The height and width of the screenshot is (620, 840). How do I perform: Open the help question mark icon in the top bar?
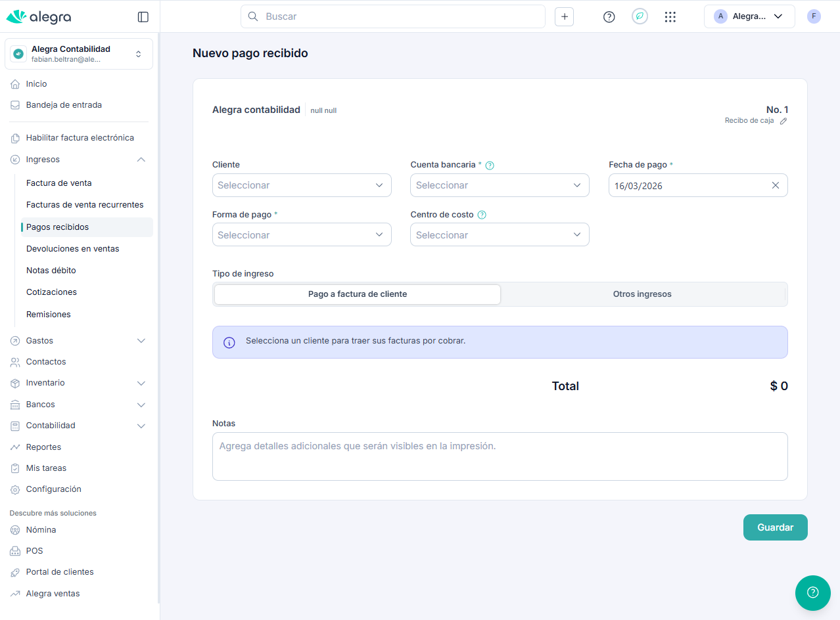(609, 17)
